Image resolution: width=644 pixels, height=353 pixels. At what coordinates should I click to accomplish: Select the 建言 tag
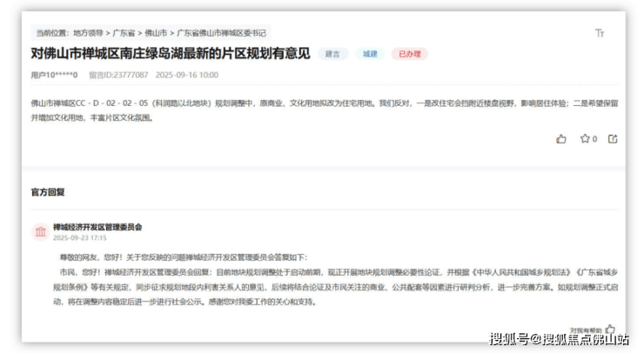point(332,54)
